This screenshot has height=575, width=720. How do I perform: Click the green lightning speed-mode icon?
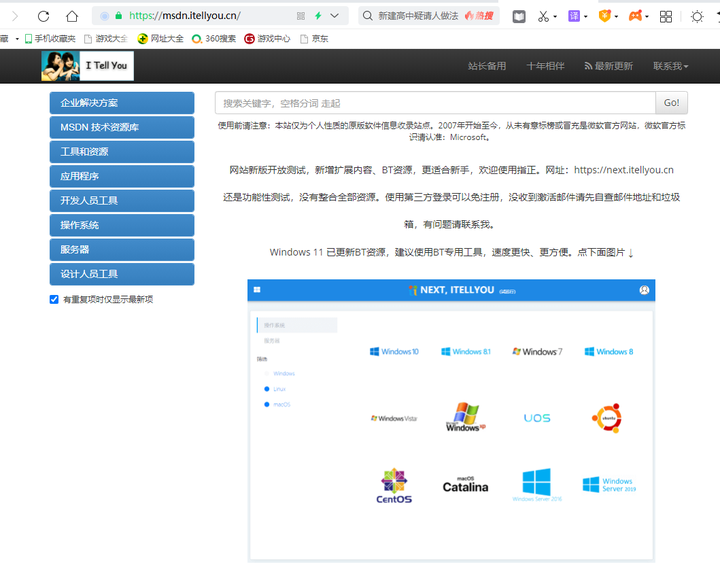click(318, 16)
